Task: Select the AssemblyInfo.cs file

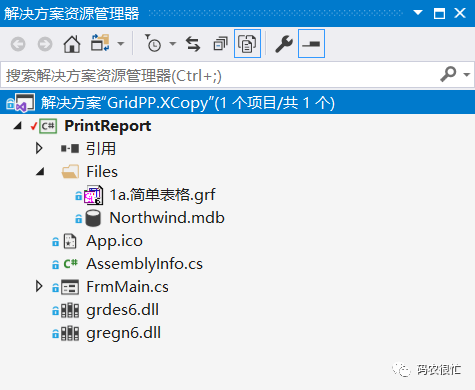Action: tap(144, 264)
